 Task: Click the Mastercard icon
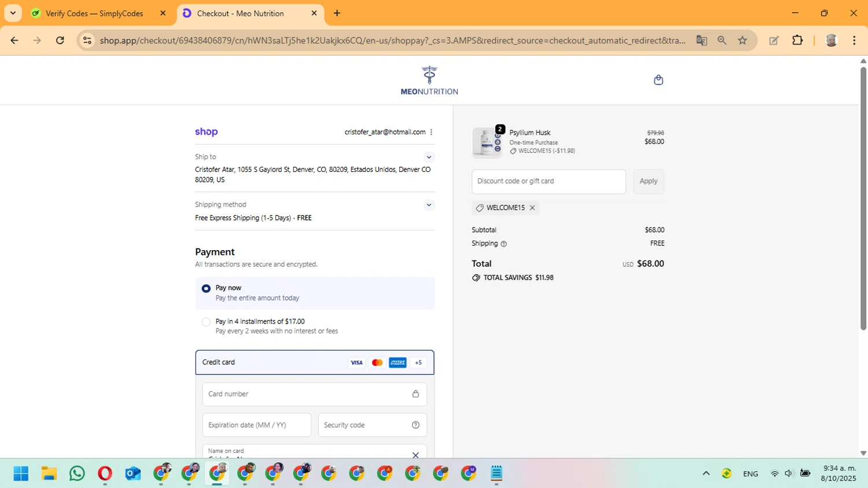377,362
